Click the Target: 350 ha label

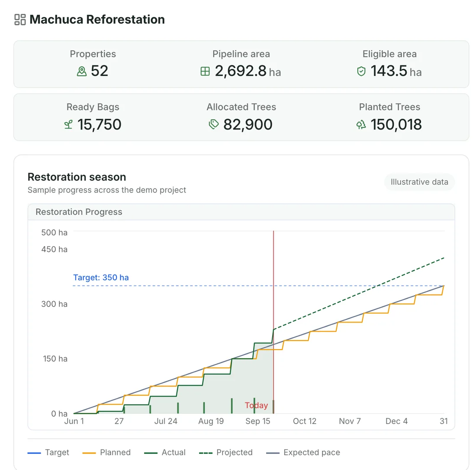(101, 277)
